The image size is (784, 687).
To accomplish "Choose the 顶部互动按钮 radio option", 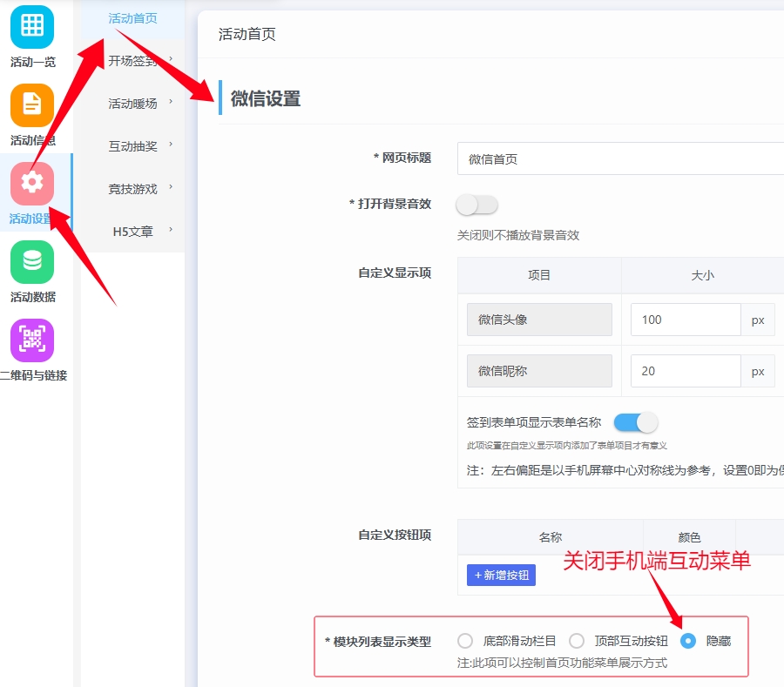I will click(577, 641).
